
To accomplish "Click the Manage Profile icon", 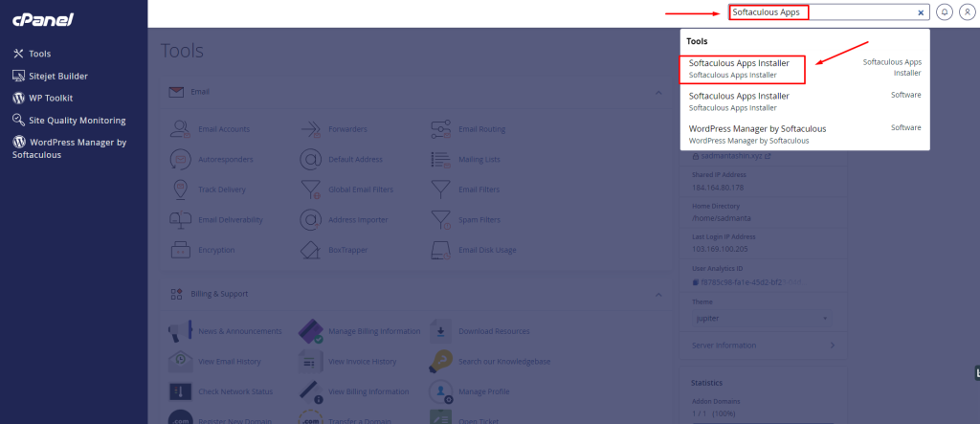I will (x=440, y=391).
